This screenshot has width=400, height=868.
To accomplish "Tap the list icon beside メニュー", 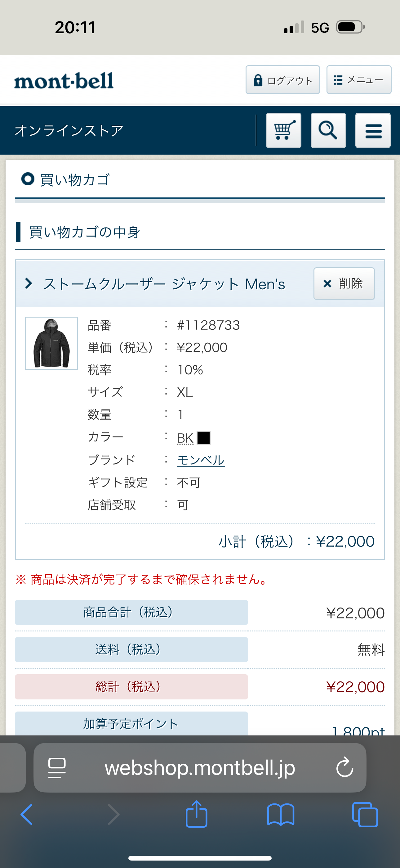I will click(x=338, y=80).
